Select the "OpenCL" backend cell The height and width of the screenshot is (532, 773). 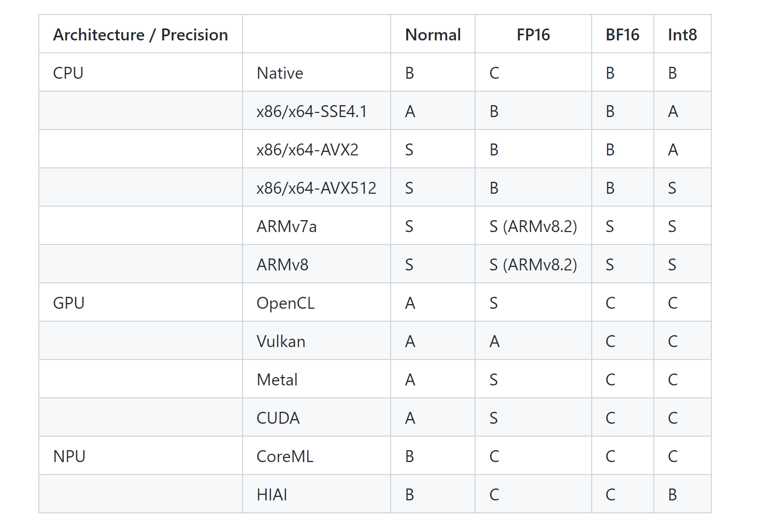(285, 303)
